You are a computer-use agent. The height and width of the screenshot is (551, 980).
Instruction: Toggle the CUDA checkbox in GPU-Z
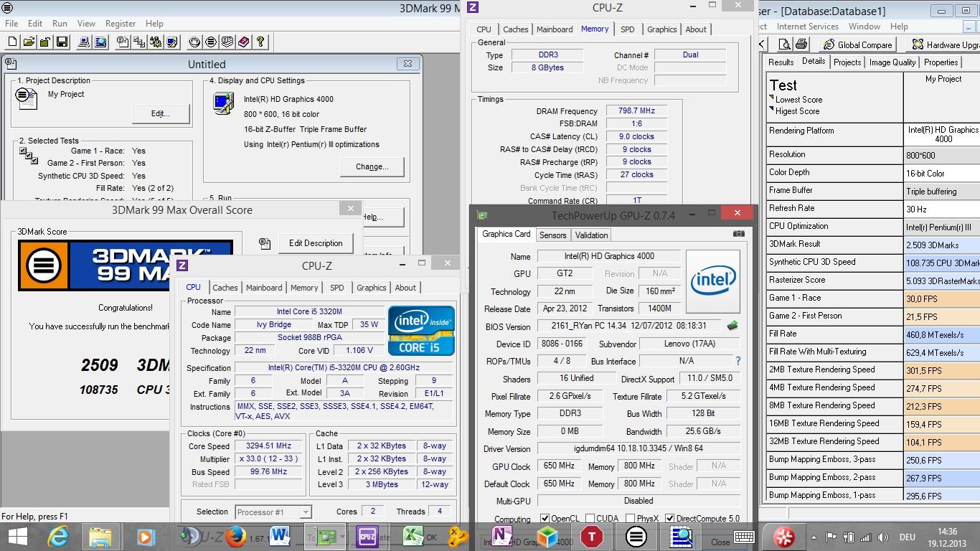pyautogui.click(x=590, y=518)
